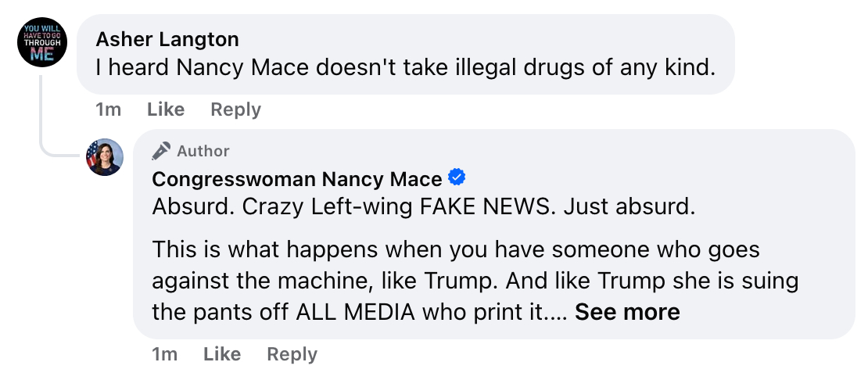Click the "Absurd. Crazy Left-wing FAKE NEWS" line
This screenshot has height=380, width=868.
[424, 208]
